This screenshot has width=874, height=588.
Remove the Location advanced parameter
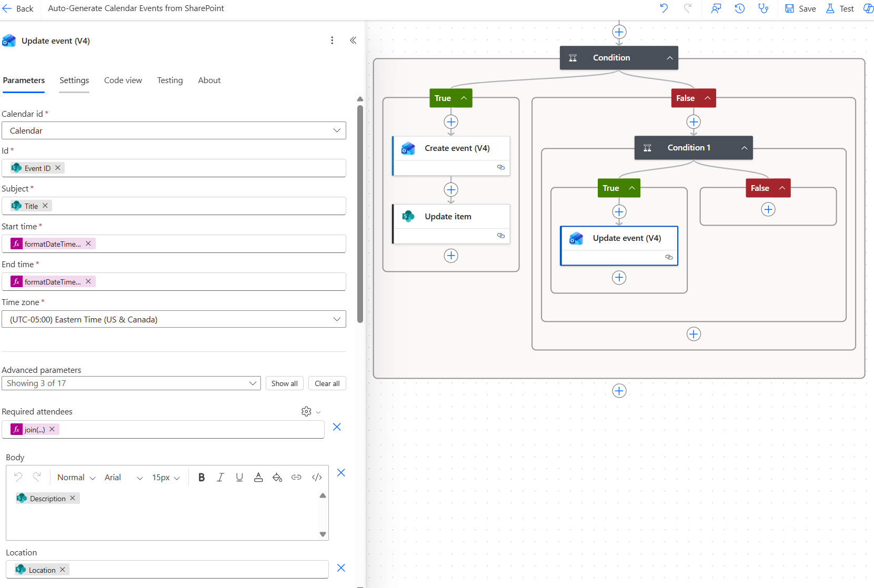click(341, 568)
